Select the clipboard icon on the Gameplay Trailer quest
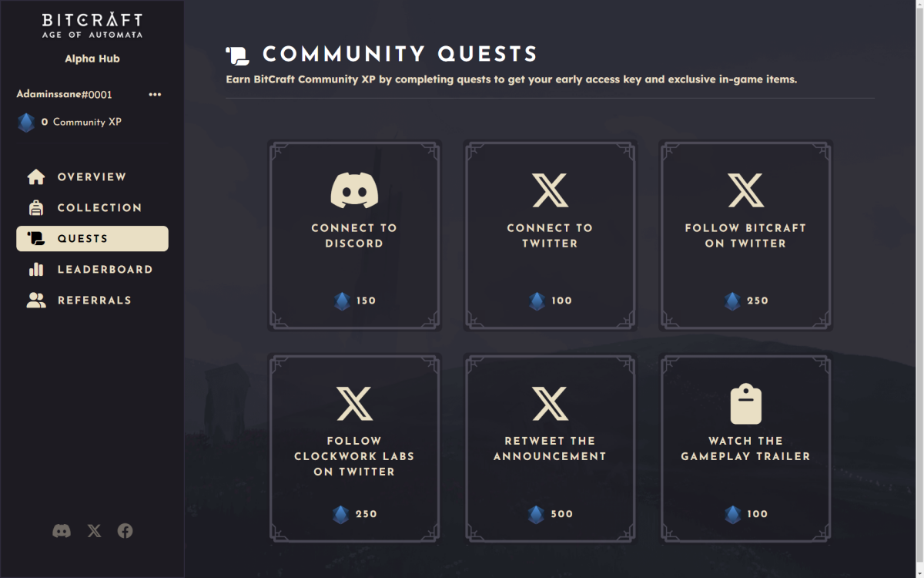924x578 pixels. (745, 402)
